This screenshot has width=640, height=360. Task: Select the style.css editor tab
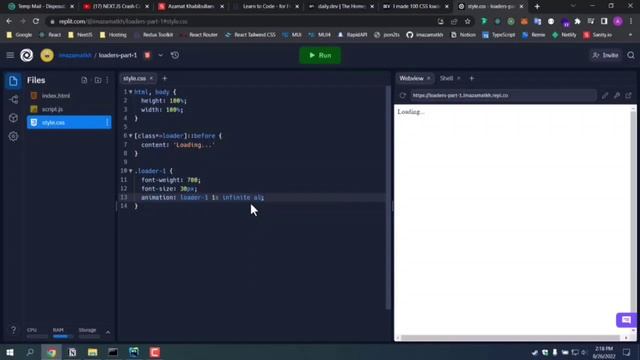tap(134, 78)
